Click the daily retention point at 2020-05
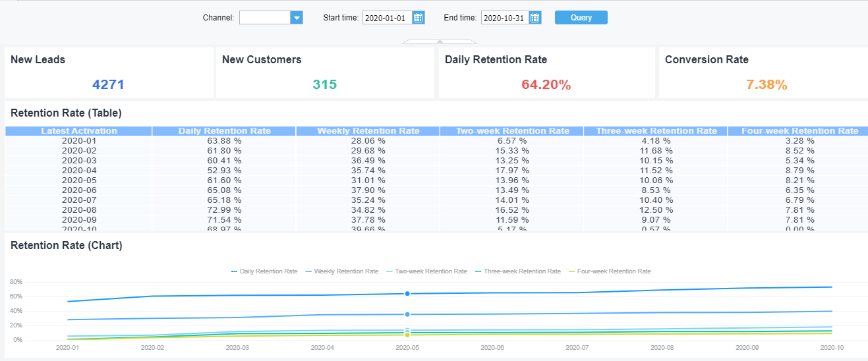 (407, 294)
